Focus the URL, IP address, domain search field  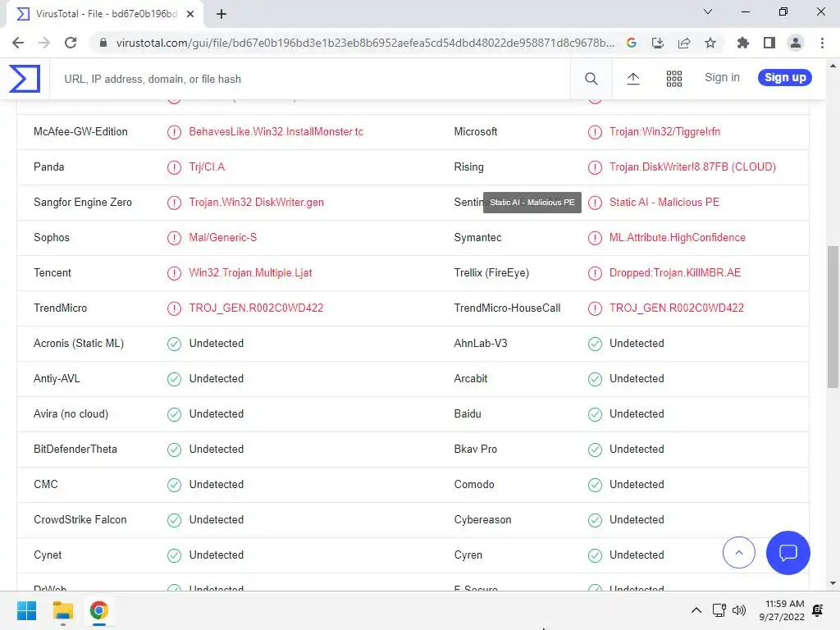pyautogui.click(x=309, y=79)
